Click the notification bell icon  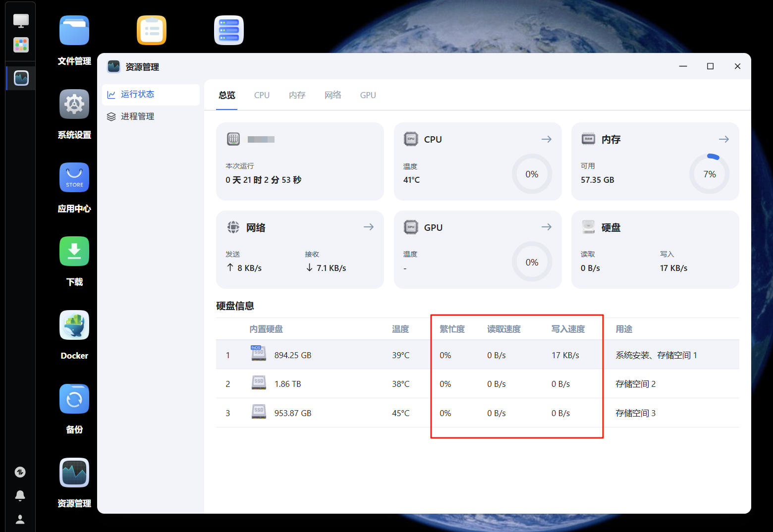tap(20, 495)
